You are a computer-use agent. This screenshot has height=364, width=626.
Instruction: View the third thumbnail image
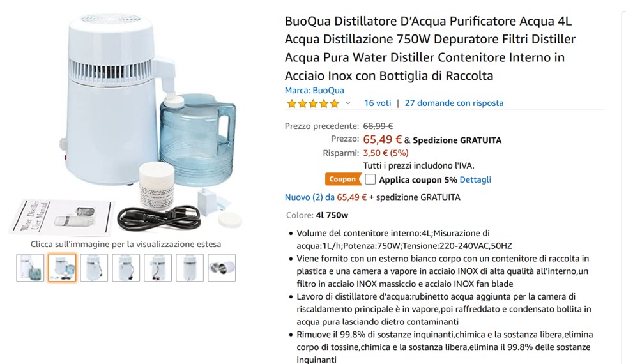tap(94, 268)
